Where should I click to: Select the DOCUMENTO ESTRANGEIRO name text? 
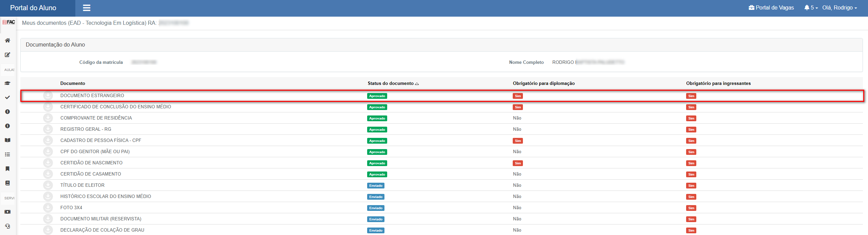click(92, 95)
